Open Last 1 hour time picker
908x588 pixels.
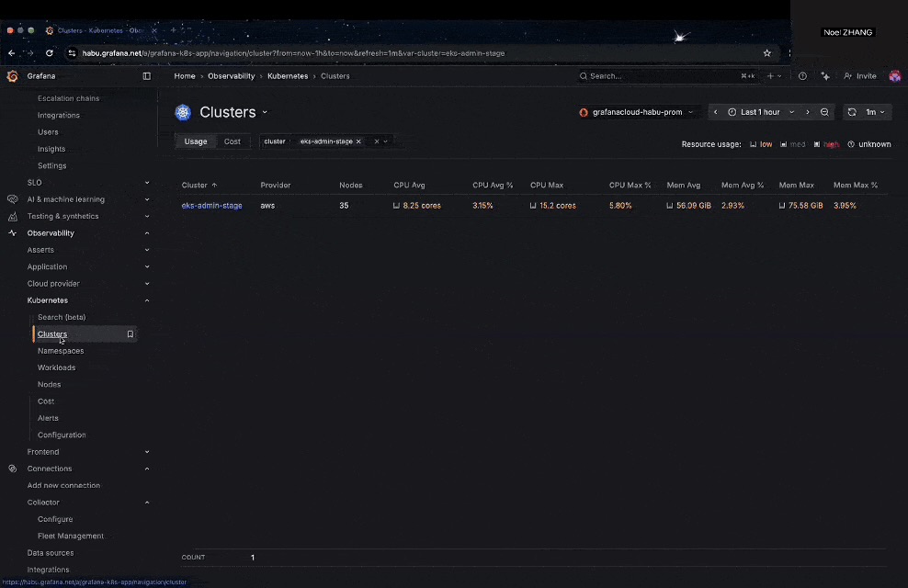pos(760,112)
